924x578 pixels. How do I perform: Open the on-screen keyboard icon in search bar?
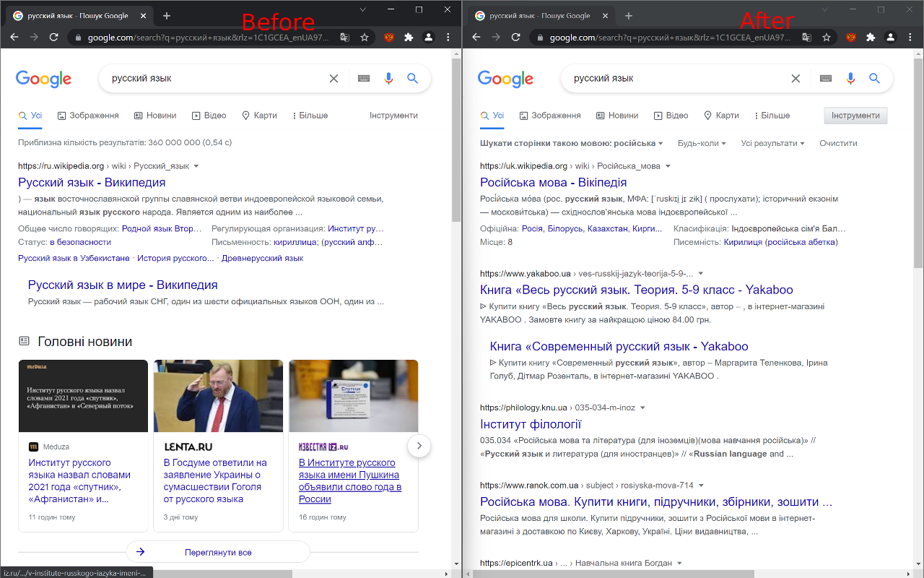coord(363,78)
